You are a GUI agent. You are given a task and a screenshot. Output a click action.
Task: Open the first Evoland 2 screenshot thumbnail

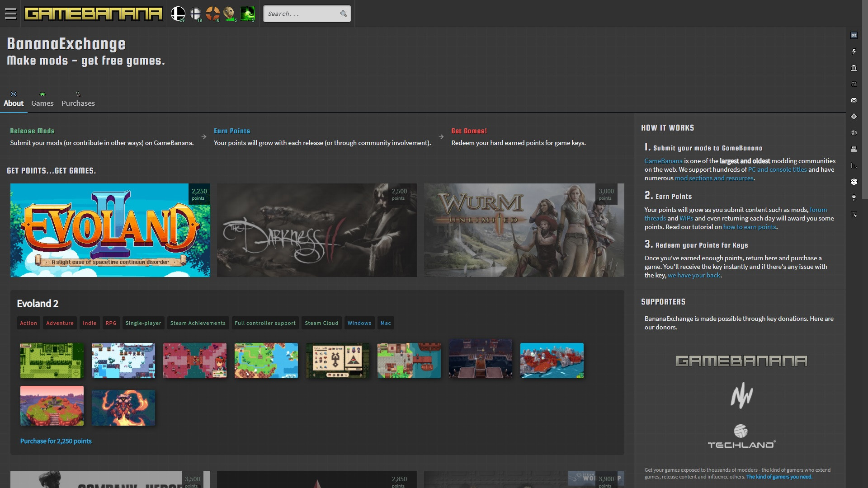[x=51, y=360]
